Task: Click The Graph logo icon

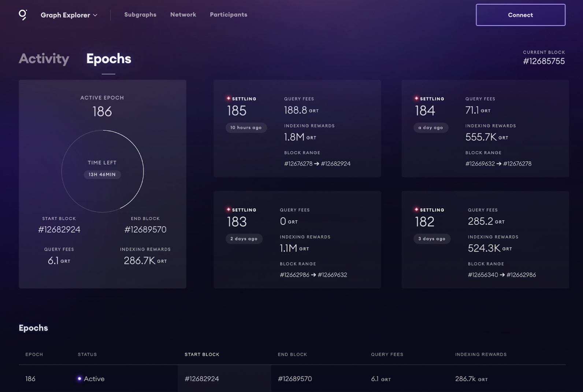Action: coord(23,15)
